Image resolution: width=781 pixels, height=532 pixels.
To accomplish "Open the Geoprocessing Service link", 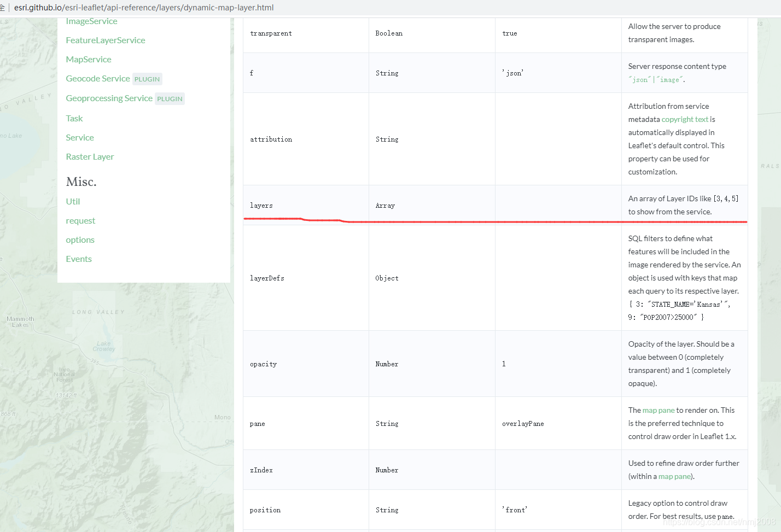I will point(109,98).
